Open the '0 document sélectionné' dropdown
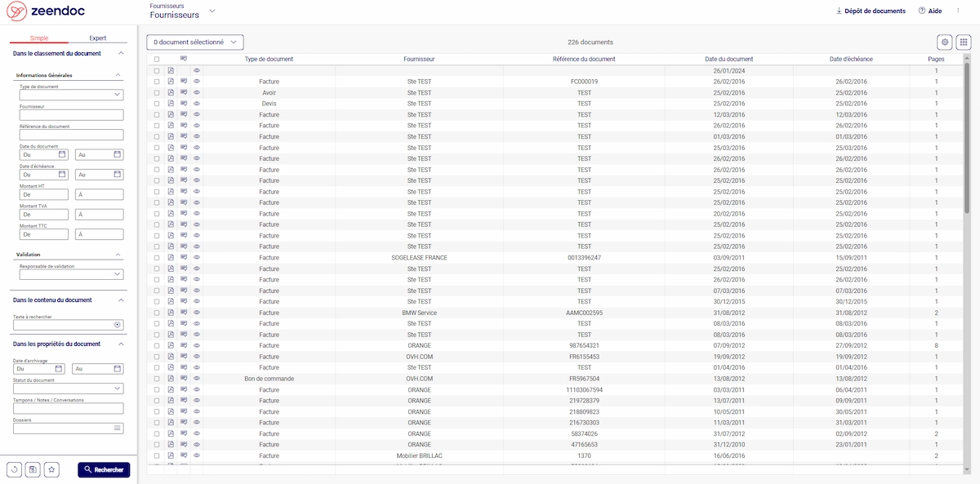Viewport: 980px width, 484px height. (x=195, y=42)
